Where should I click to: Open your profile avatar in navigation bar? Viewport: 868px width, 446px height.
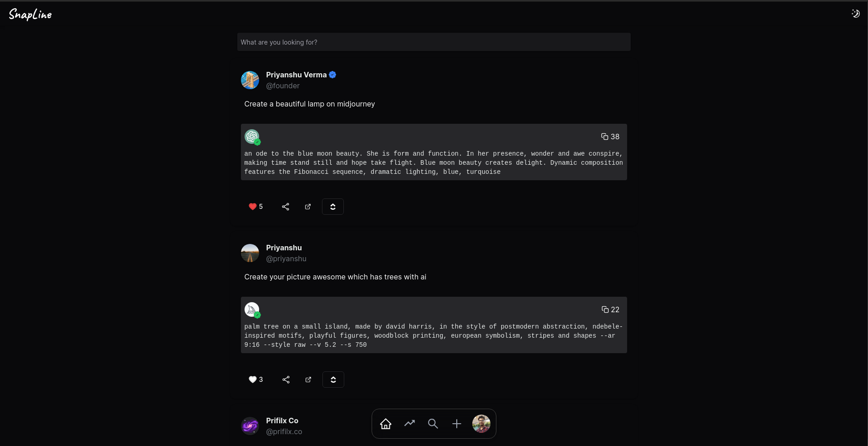(481, 424)
